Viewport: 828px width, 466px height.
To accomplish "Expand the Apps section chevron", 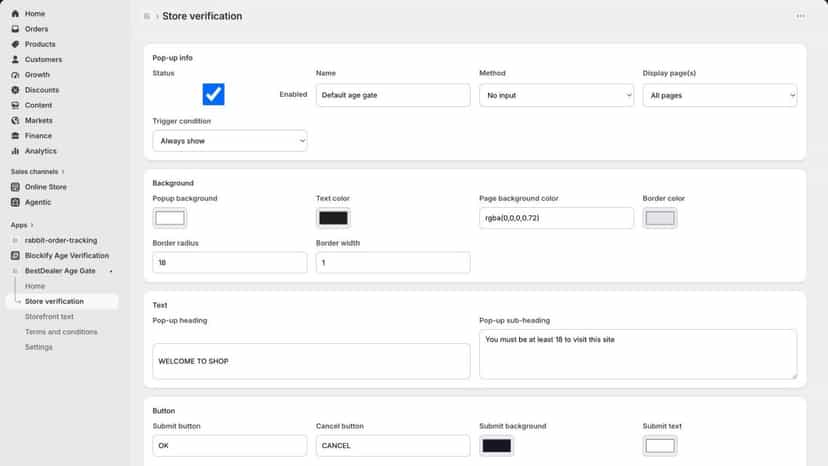I will pyautogui.click(x=32, y=225).
